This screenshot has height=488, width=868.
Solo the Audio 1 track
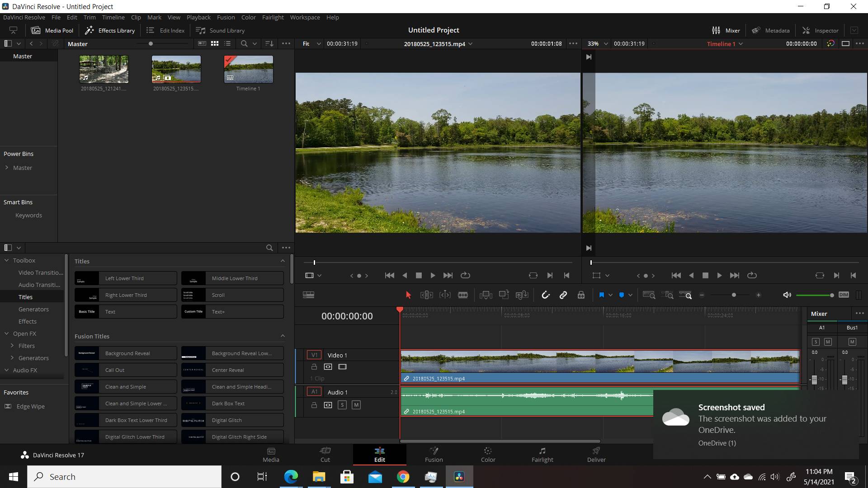(x=342, y=405)
